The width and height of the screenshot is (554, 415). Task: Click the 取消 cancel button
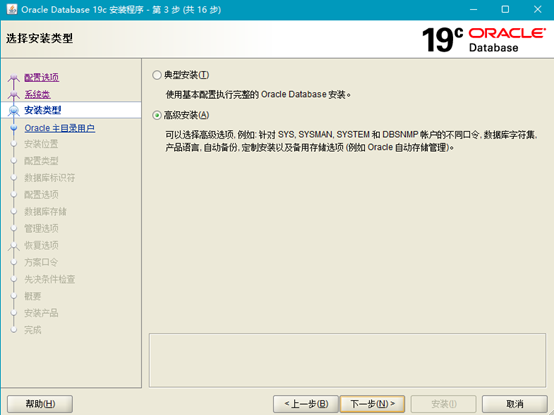(515, 404)
